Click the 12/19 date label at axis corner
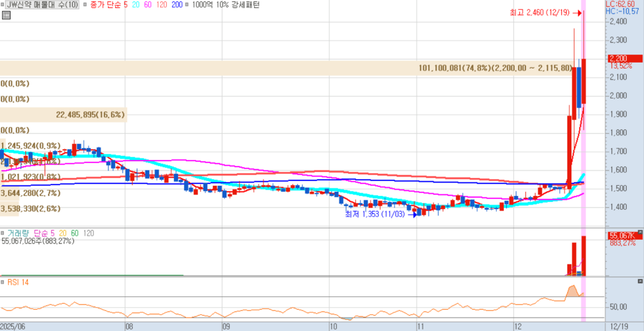Image resolution: width=644 pixels, height=331 pixels. (x=618, y=327)
